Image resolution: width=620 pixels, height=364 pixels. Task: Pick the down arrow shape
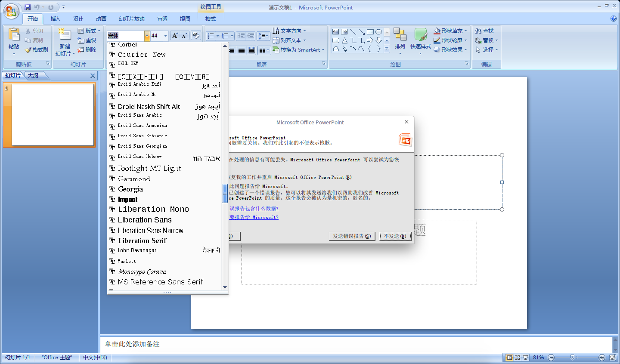pos(378,40)
